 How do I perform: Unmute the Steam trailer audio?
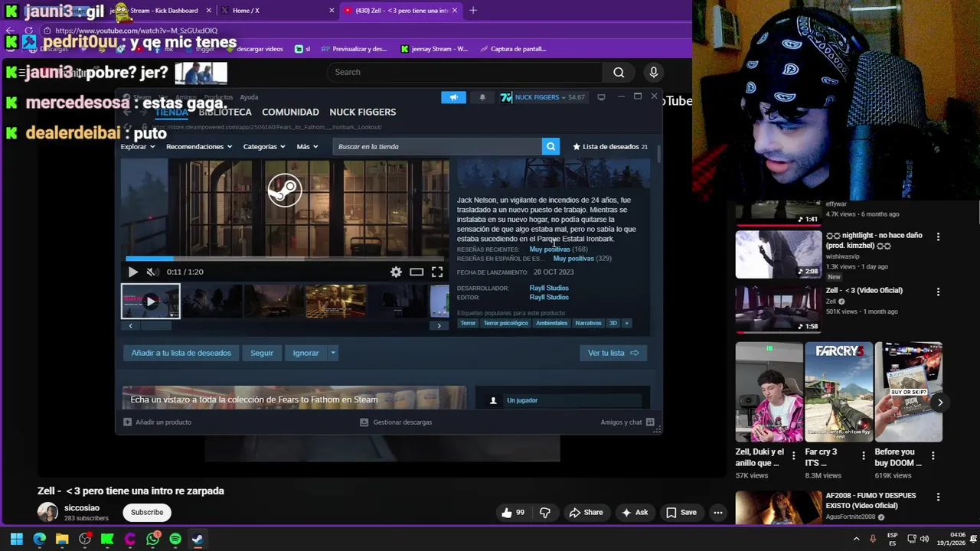[152, 272]
